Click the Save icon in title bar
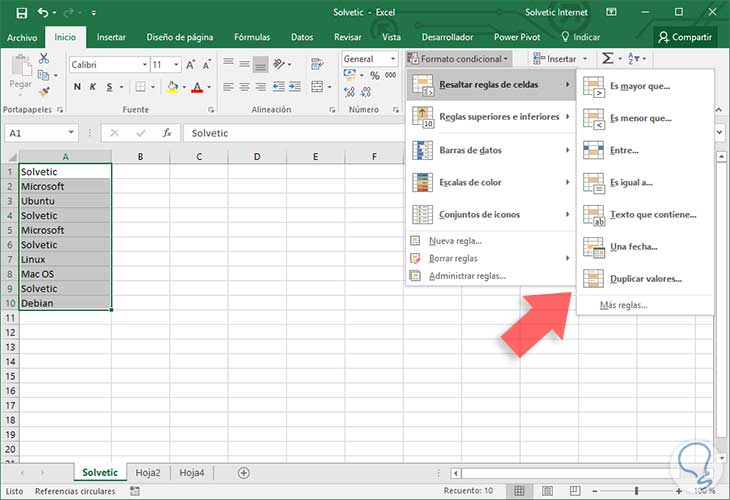Viewport: 730px width, 500px height. click(21, 13)
